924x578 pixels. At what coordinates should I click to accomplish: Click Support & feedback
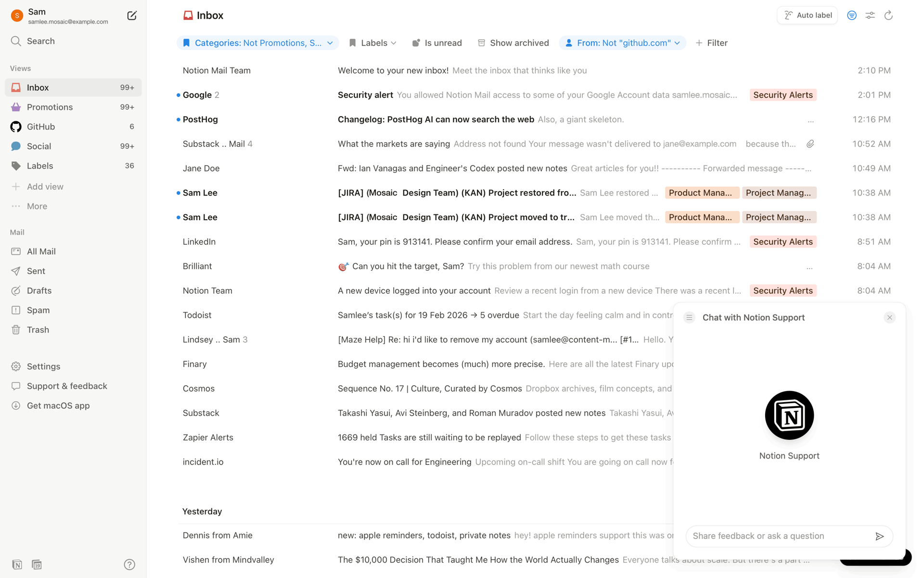(x=73, y=386)
